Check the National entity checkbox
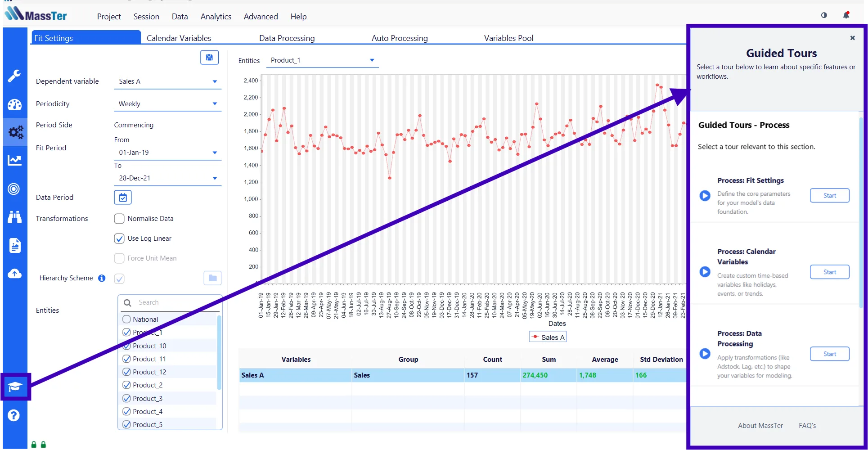868x450 pixels. 127,319
